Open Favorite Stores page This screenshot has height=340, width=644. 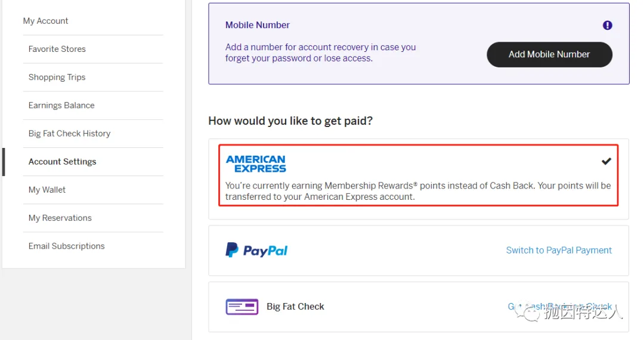coord(57,49)
